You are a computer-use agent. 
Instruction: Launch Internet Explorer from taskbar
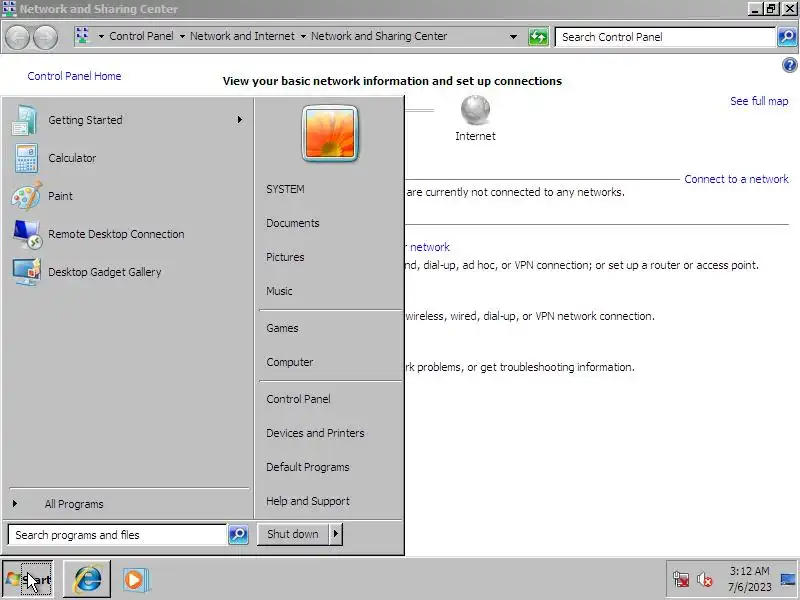pos(87,579)
